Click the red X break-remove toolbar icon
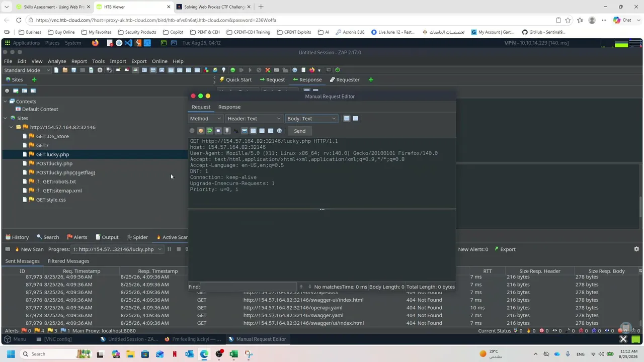This screenshot has height=362, width=644. click(268, 70)
